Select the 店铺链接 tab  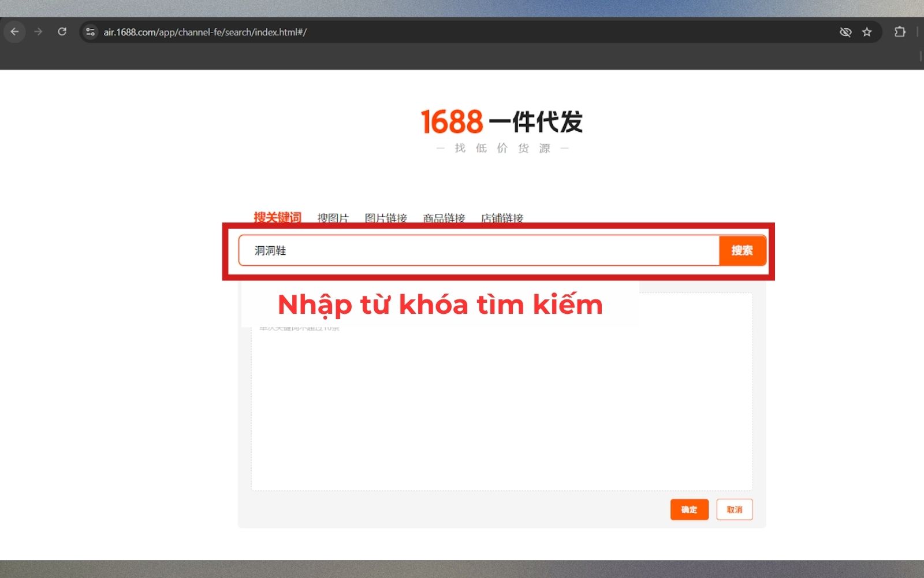pos(502,218)
